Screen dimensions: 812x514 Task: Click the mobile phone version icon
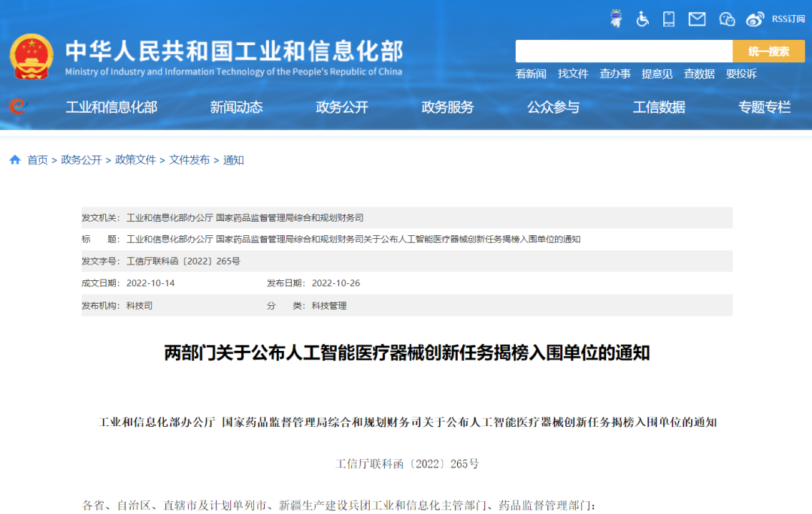[668, 19]
